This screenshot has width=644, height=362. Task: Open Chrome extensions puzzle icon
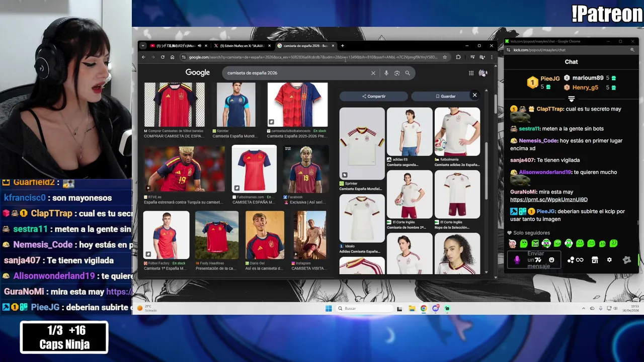[458, 57]
